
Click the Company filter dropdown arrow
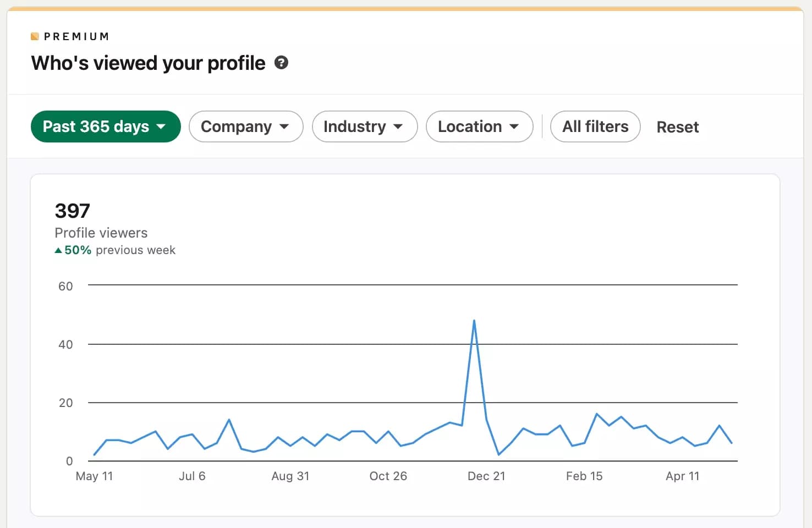tap(285, 127)
